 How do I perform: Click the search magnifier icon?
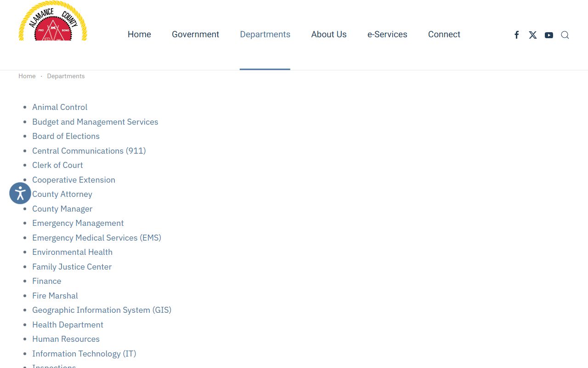[x=565, y=35]
